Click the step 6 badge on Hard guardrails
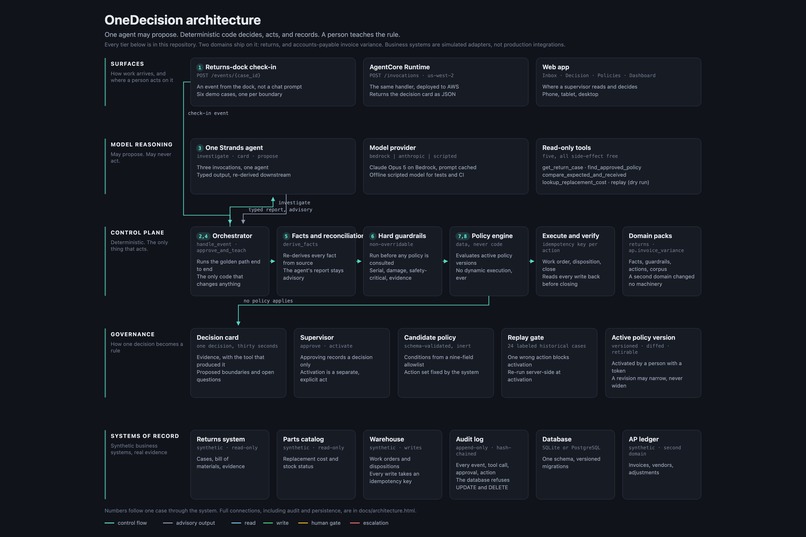 tap(373, 236)
